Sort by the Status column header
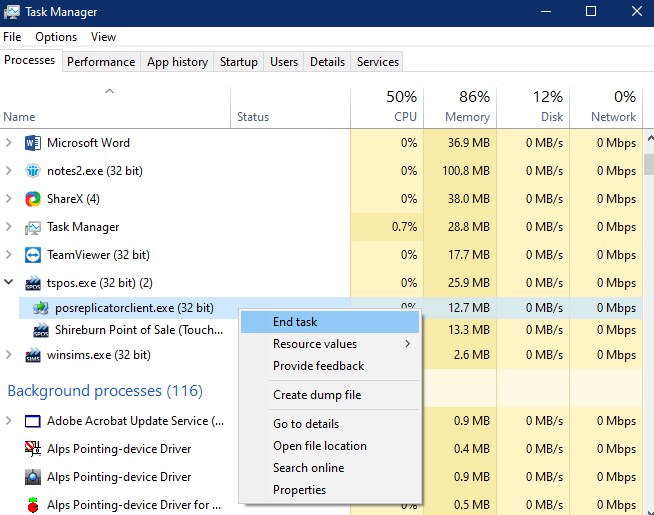 (290, 107)
